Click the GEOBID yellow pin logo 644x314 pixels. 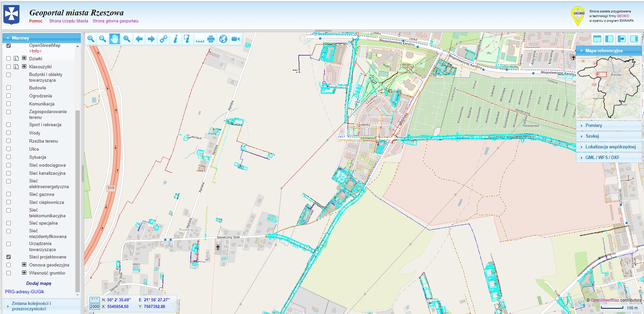click(578, 16)
